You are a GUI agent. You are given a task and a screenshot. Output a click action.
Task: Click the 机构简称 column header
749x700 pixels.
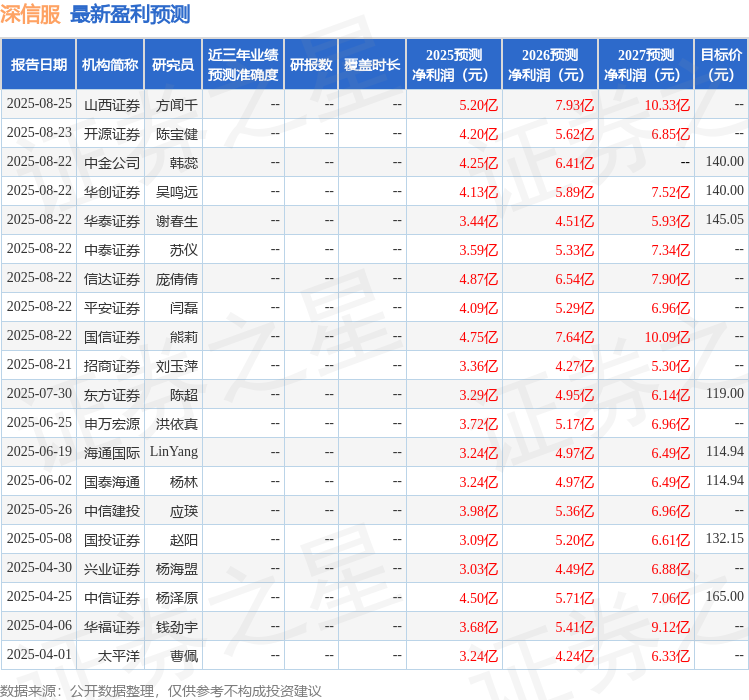[x=110, y=65]
